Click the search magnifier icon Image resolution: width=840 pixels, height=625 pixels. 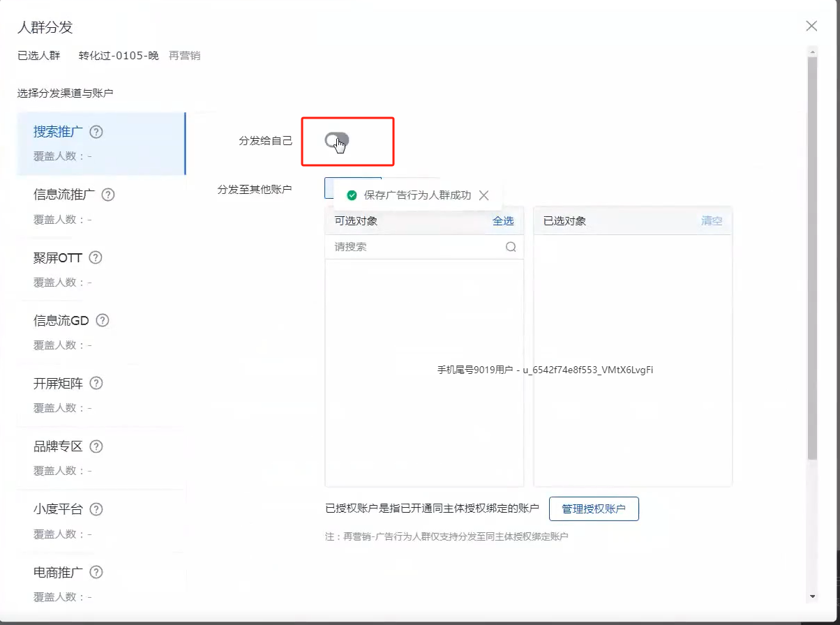pos(511,247)
